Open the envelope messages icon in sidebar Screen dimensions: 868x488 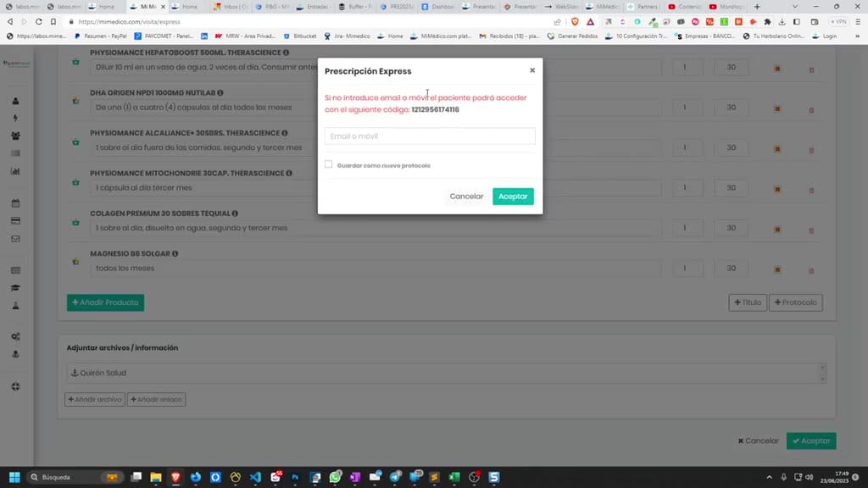click(x=15, y=238)
